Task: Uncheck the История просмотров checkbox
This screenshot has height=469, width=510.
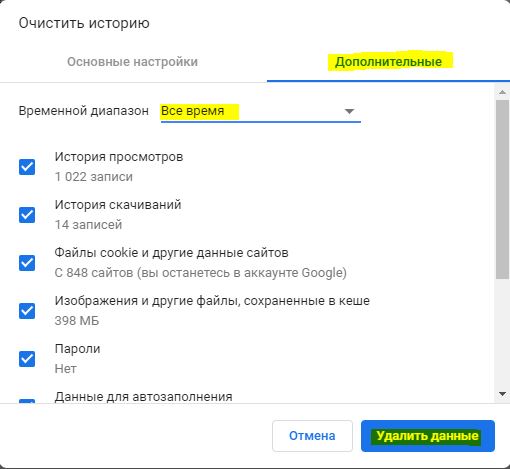Action: point(27,167)
